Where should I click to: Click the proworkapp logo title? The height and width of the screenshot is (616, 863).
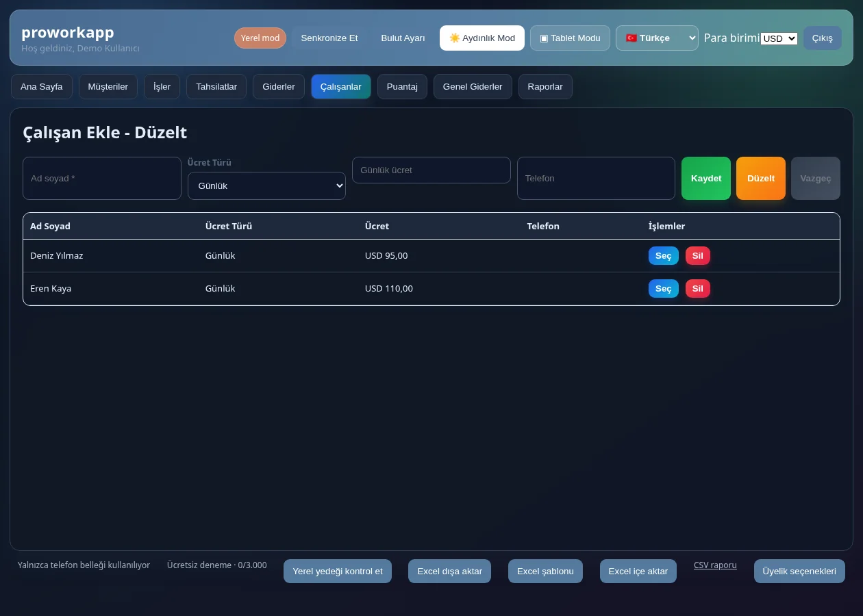tap(68, 32)
